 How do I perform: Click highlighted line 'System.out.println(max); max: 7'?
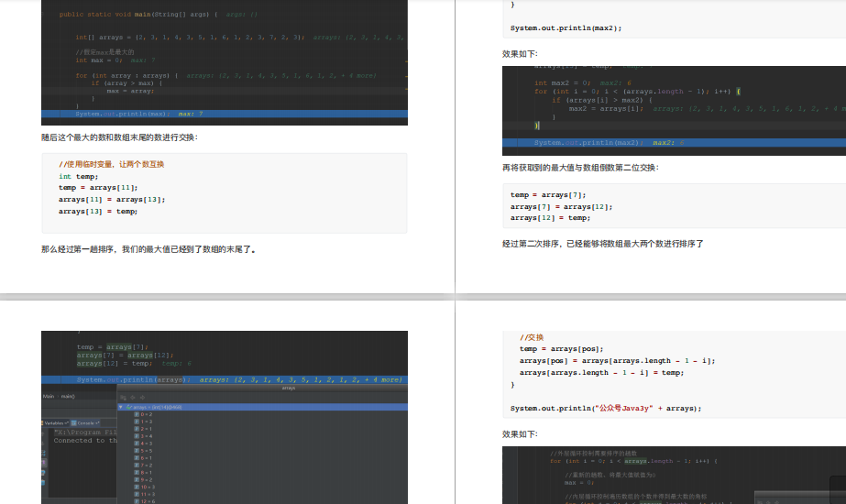pyautogui.click(x=225, y=114)
